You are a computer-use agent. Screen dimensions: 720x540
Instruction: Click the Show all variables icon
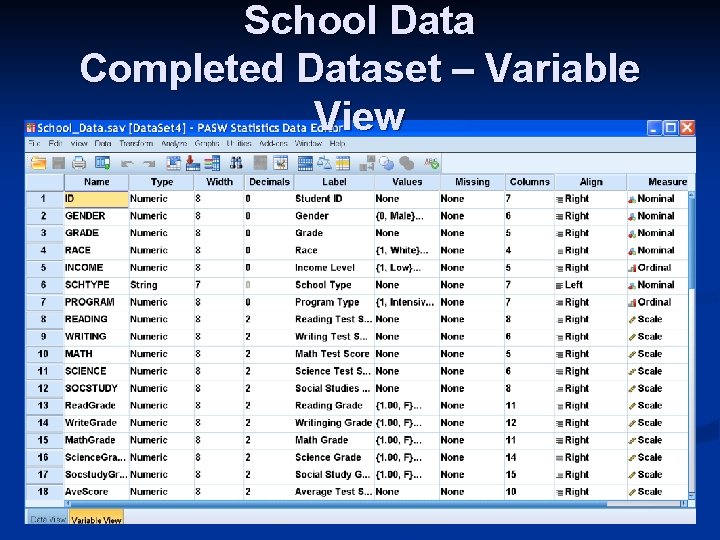(406, 163)
